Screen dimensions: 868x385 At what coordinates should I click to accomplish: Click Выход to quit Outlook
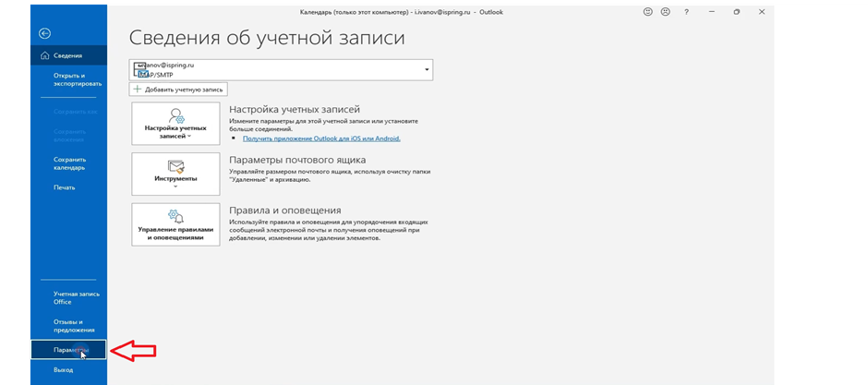coord(63,369)
